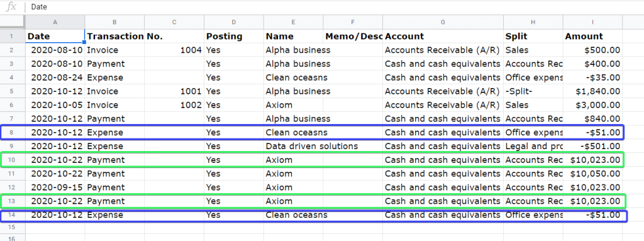Select column E header
644x241 pixels.
[x=293, y=22]
